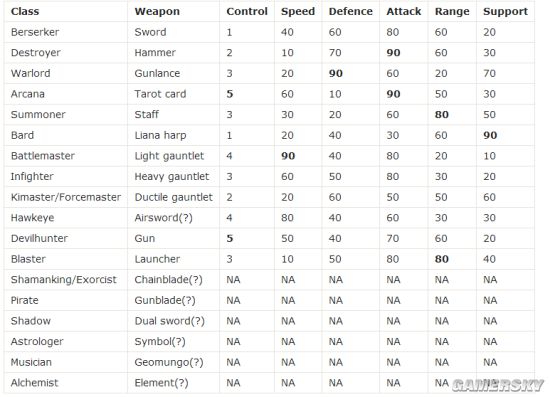The height and width of the screenshot is (397, 550).
Task: Select the Geomungo(?) weapon entry
Action: [x=169, y=362]
